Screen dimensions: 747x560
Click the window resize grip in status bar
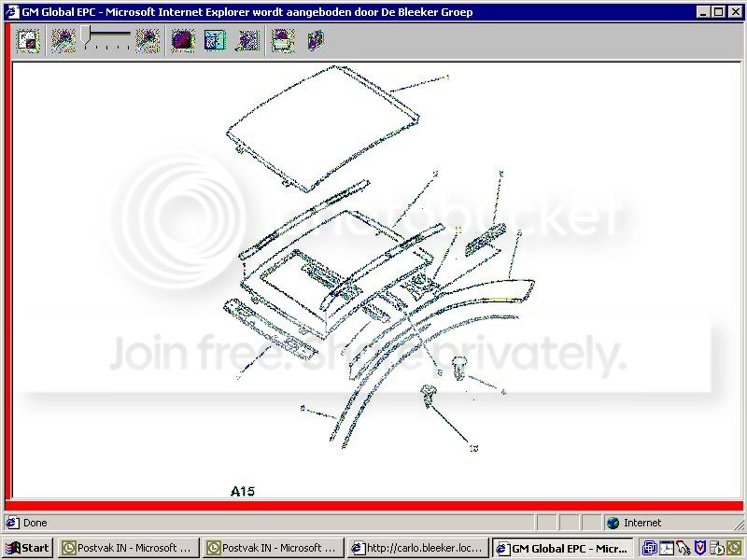tap(739, 525)
